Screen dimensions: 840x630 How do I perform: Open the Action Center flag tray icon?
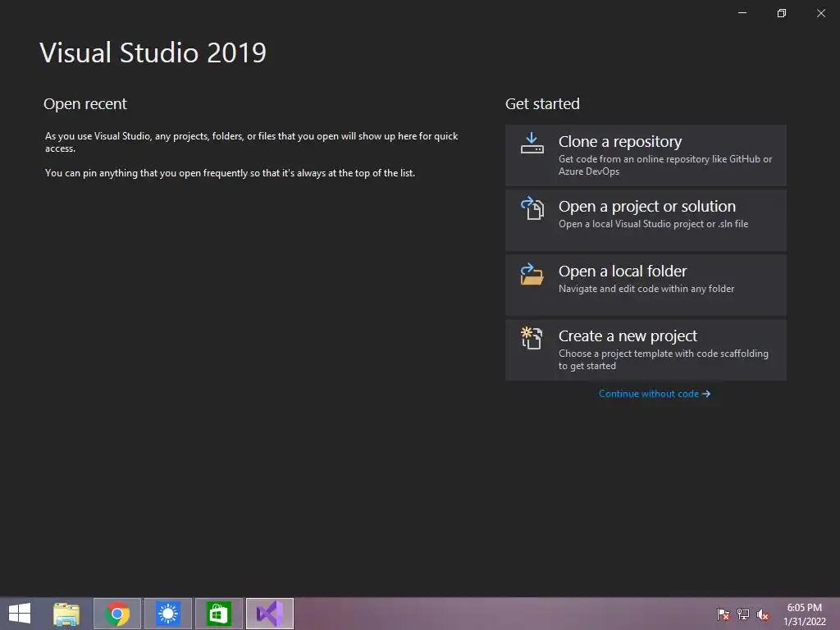pos(724,614)
